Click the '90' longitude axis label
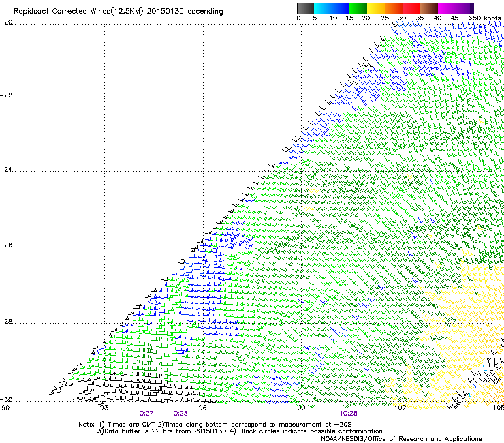This screenshot has width=504, height=443. [5, 408]
